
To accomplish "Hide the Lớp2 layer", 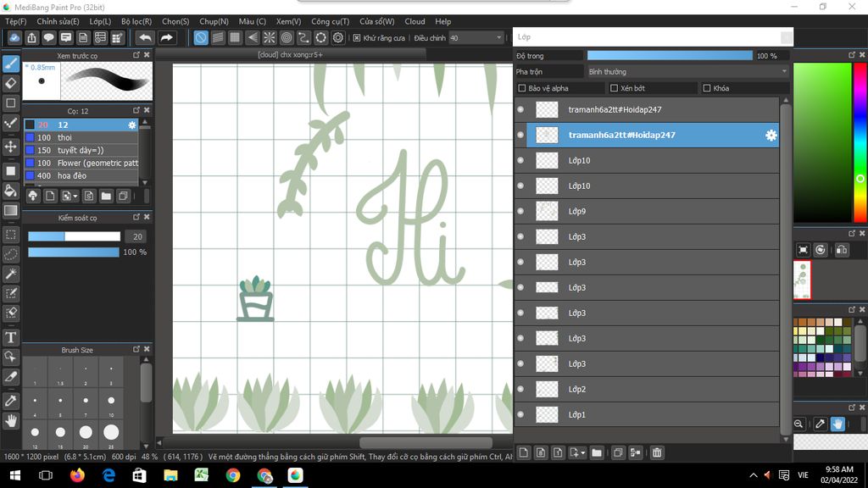I will coord(521,390).
